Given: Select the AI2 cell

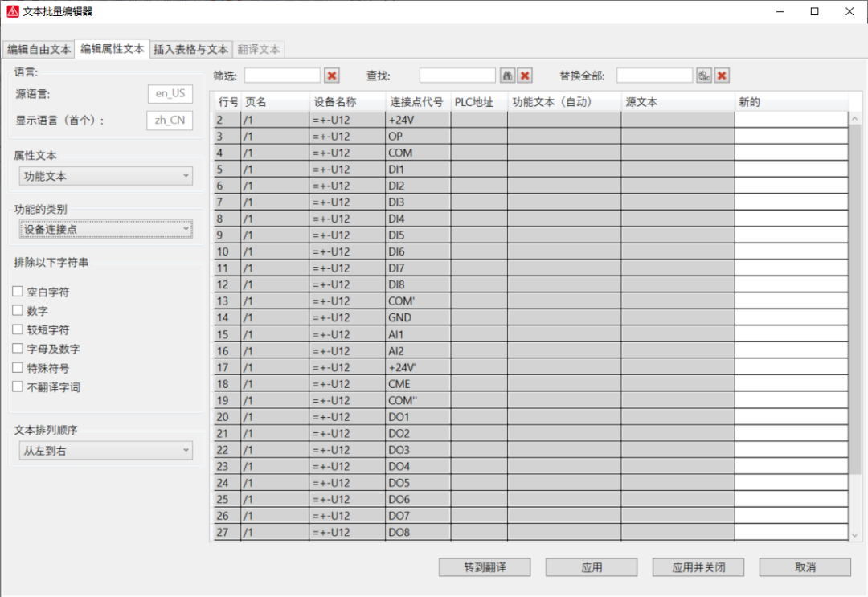Looking at the screenshot, I should point(418,351).
